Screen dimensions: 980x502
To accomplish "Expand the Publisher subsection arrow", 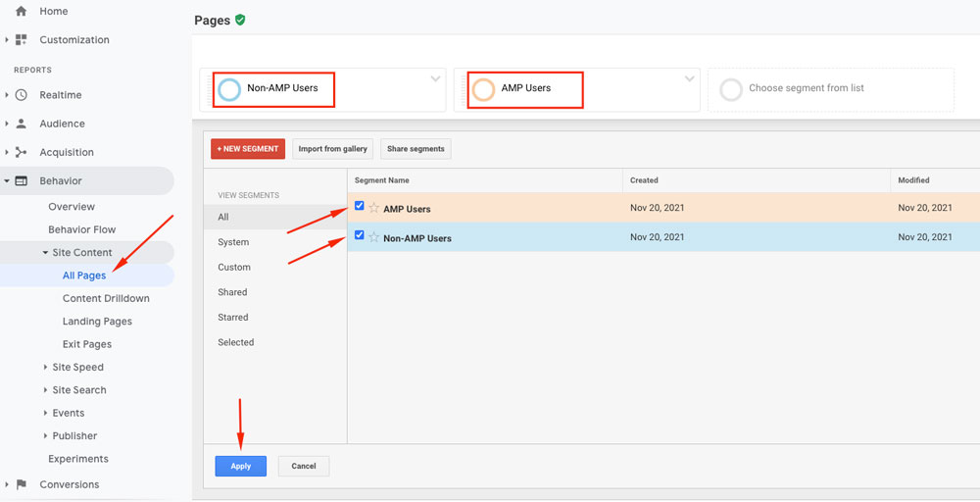I will coord(45,435).
